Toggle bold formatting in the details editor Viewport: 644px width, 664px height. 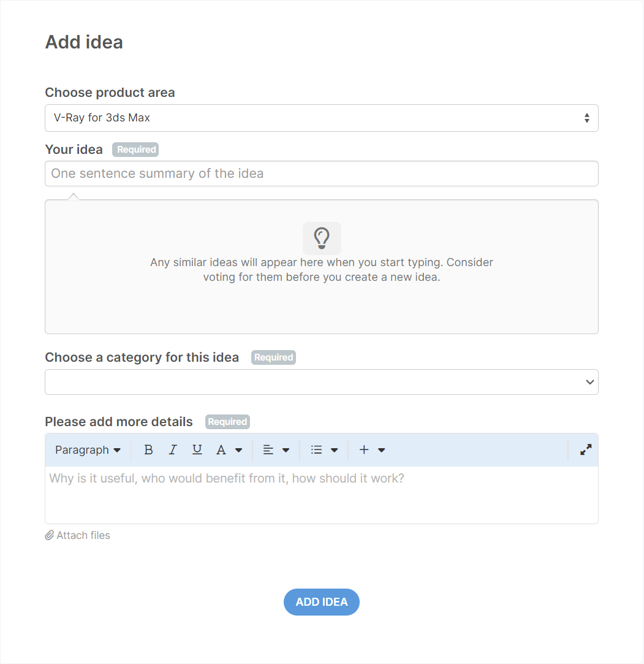point(148,450)
